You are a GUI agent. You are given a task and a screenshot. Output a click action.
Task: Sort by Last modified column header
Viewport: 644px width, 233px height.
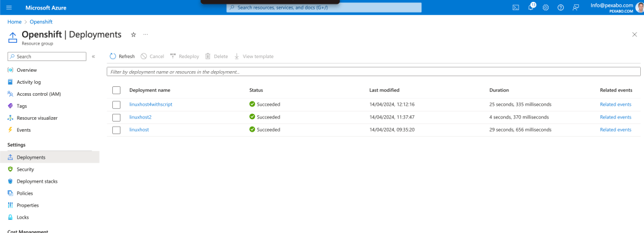click(384, 90)
